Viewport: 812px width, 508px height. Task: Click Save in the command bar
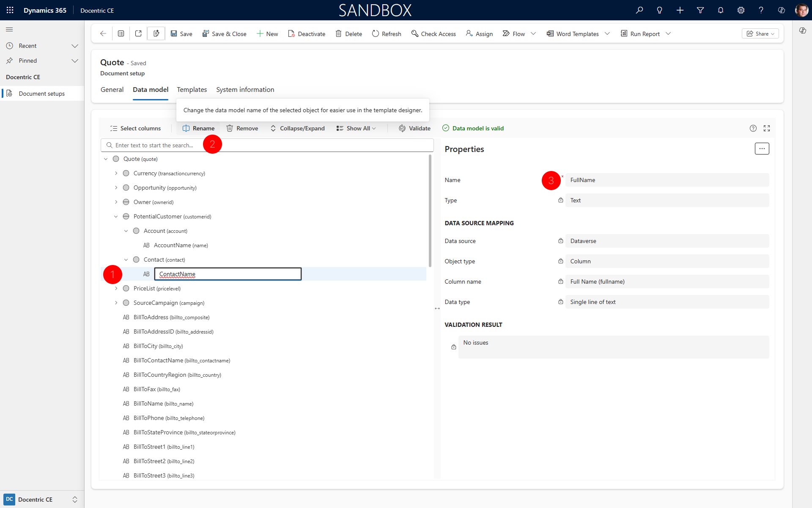pos(181,33)
